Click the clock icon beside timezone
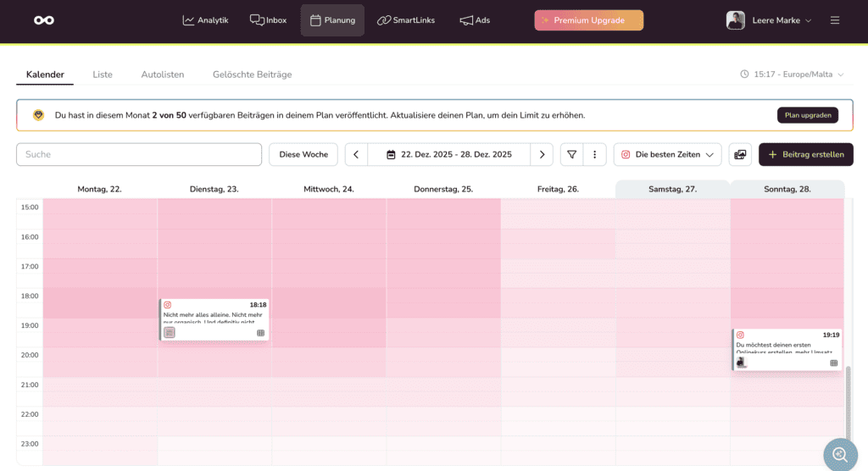This screenshot has height=471, width=868. tap(744, 75)
